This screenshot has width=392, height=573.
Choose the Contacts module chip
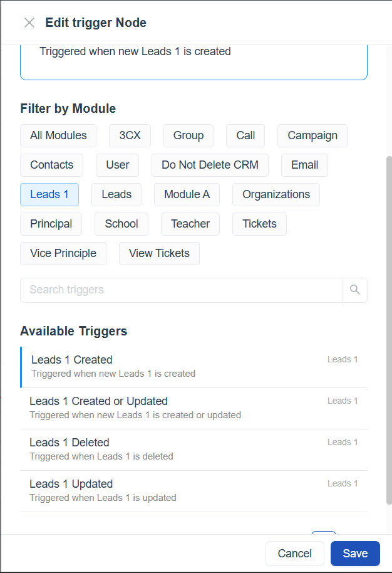tap(51, 165)
